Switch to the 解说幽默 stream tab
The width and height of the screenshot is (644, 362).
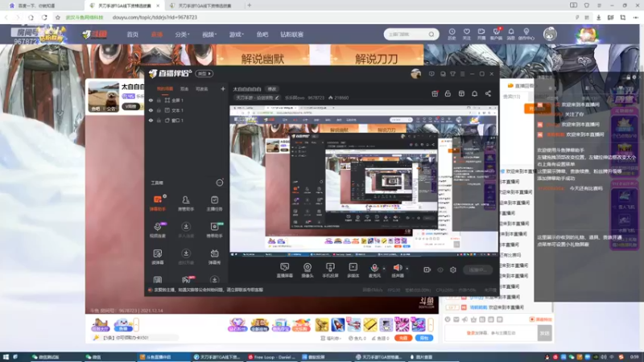point(263,58)
